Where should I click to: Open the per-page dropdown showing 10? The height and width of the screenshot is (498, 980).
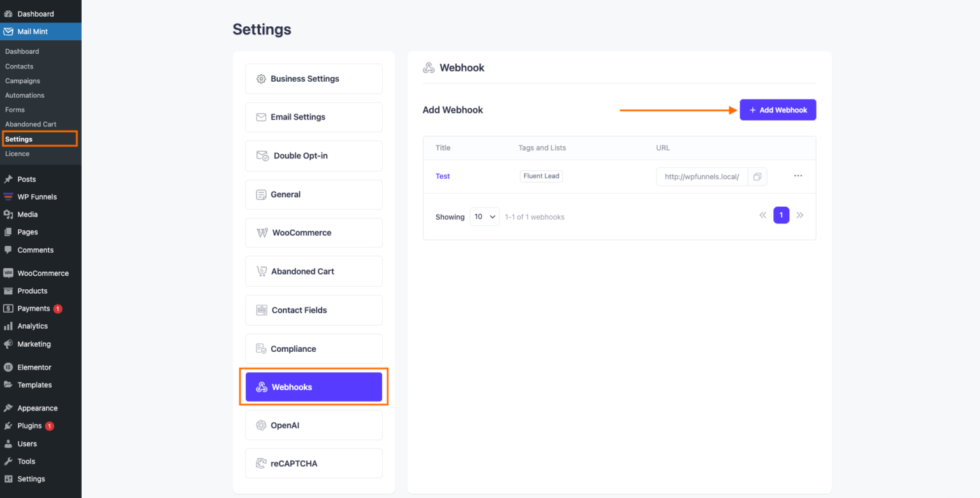(x=484, y=216)
